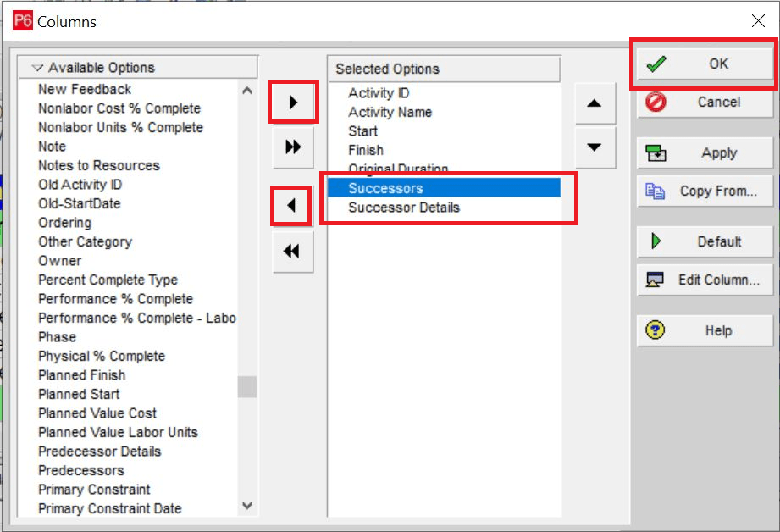Move selected column up
The width and height of the screenshot is (780, 532).
595,103
